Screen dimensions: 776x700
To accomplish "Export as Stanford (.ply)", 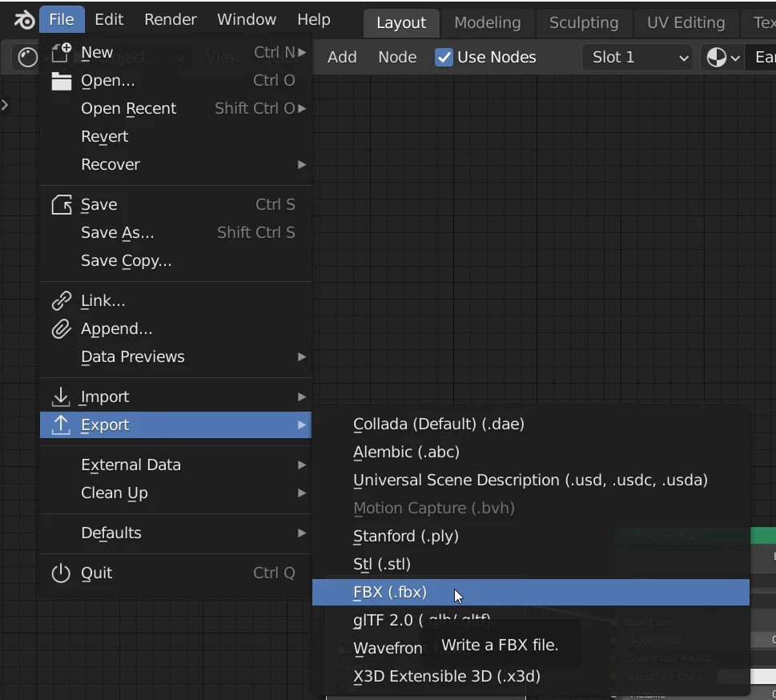I will point(531,536).
